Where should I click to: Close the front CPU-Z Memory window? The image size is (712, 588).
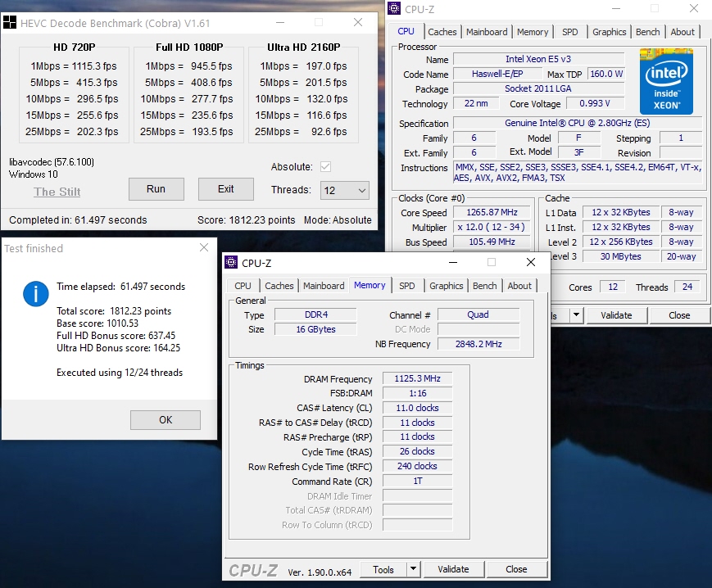pyautogui.click(x=530, y=262)
